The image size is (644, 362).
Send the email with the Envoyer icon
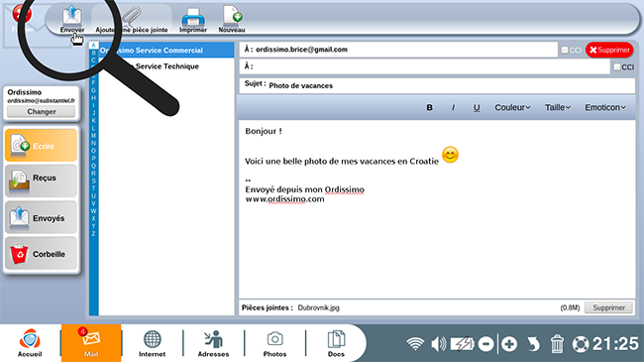[72, 19]
